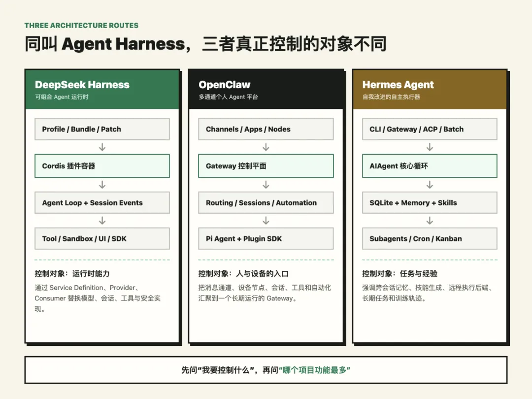Image resolution: width=532 pixels, height=399 pixels.
Task: Click the text 控制对象：运行时能力
Action: tap(72, 273)
